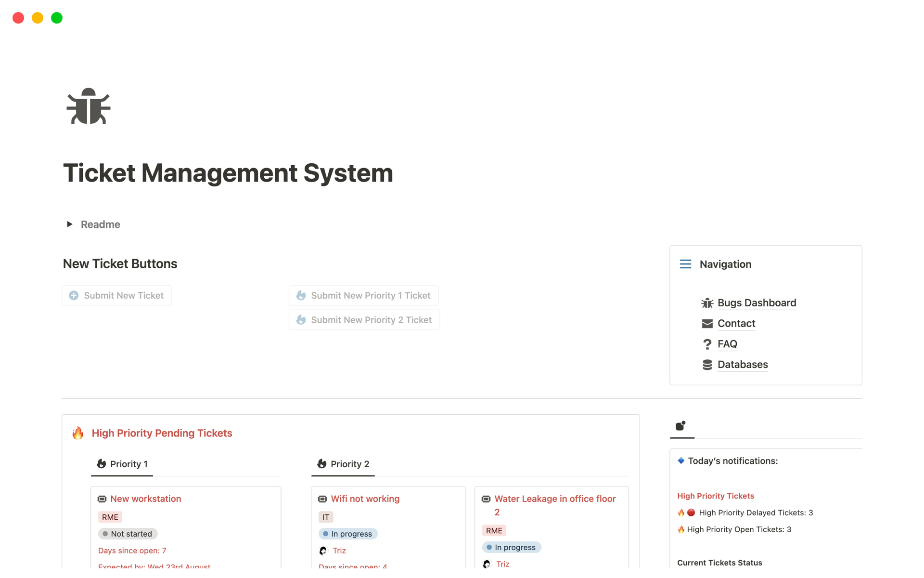Click the large bug page icon
The width and height of the screenshot is (924, 578).
89,106
